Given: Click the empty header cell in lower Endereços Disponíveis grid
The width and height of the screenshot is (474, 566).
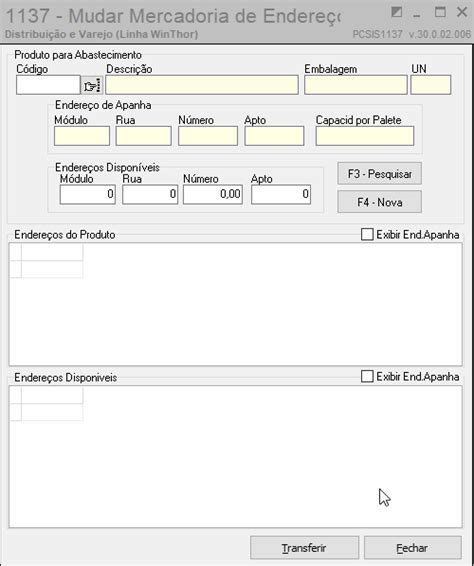Looking at the screenshot, I should pyautogui.click(x=52, y=396).
